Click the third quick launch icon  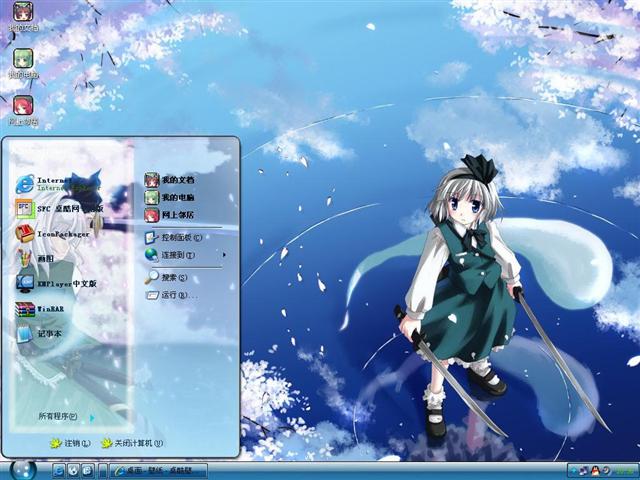87,471
